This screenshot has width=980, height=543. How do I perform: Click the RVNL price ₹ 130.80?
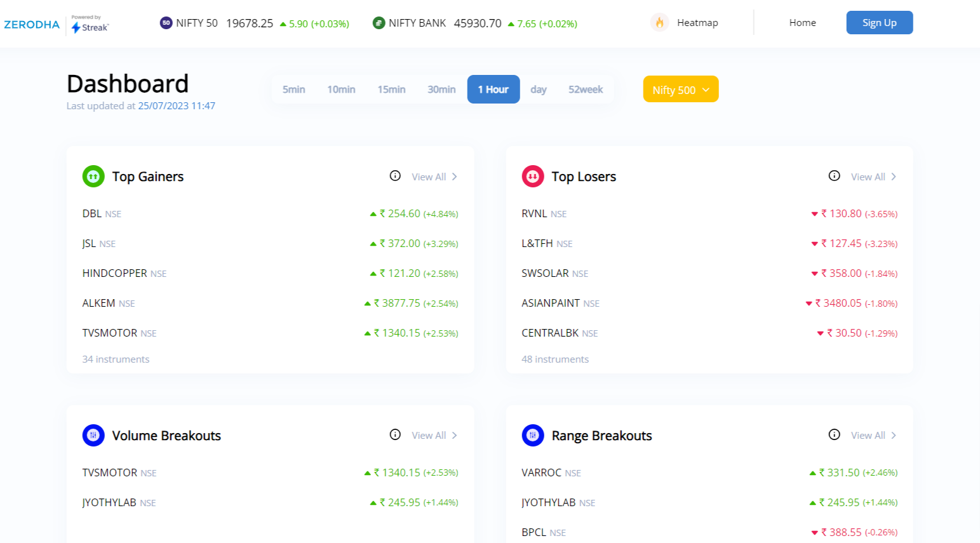(x=842, y=213)
